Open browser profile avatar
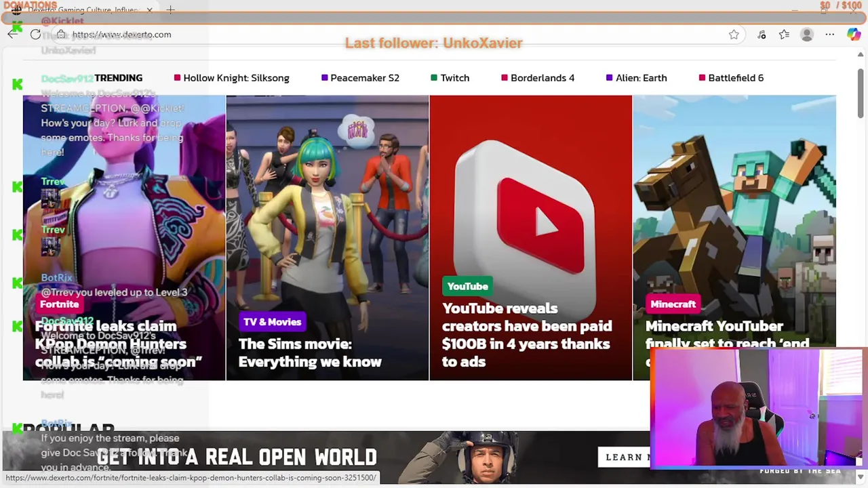Viewport: 868px width, 488px height. [806, 35]
